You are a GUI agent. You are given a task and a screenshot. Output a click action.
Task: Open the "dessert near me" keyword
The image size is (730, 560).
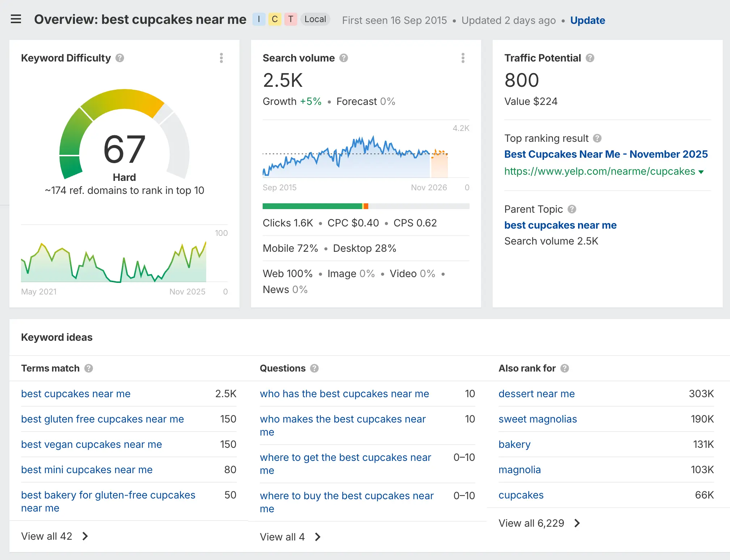[x=536, y=394]
